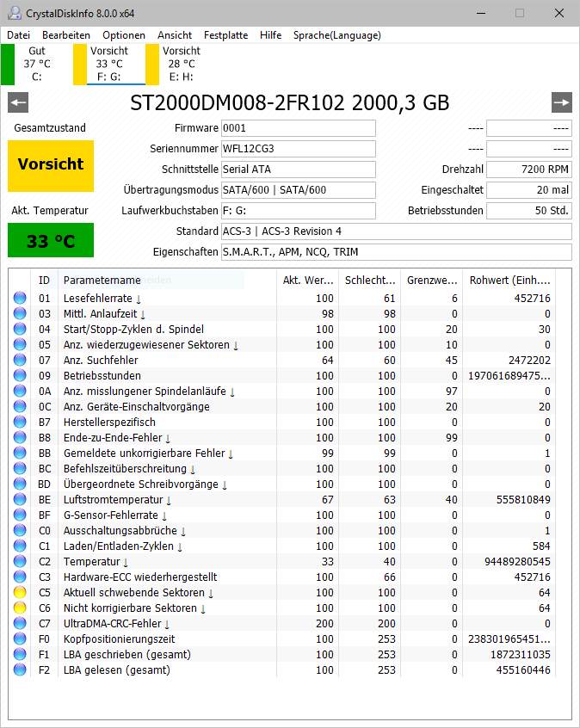Select the Start/Stopp-Zyklen d. Spindel row
The width and height of the screenshot is (580, 728).
282,330
